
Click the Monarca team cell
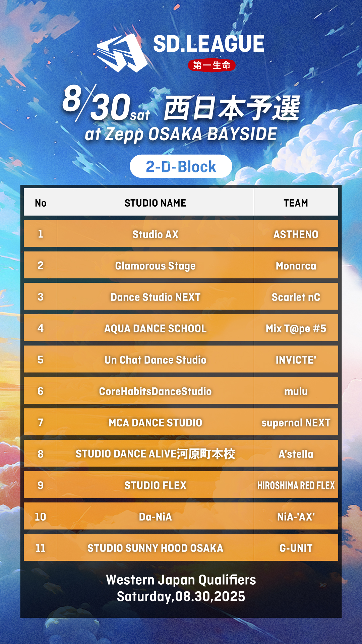click(296, 266)
